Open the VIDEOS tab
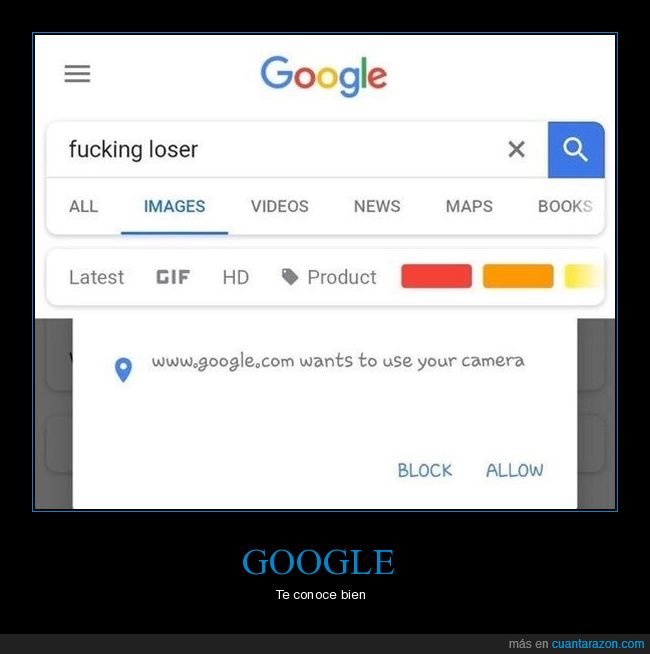This screenshot has height=654, width=650. [280, 206]
